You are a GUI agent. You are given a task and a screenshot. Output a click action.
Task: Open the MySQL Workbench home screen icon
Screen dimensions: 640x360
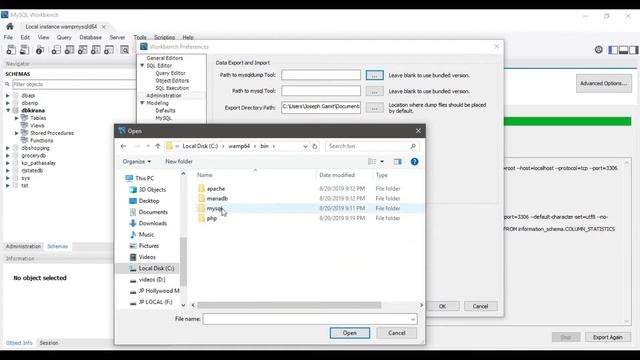[x=10, y=26]
